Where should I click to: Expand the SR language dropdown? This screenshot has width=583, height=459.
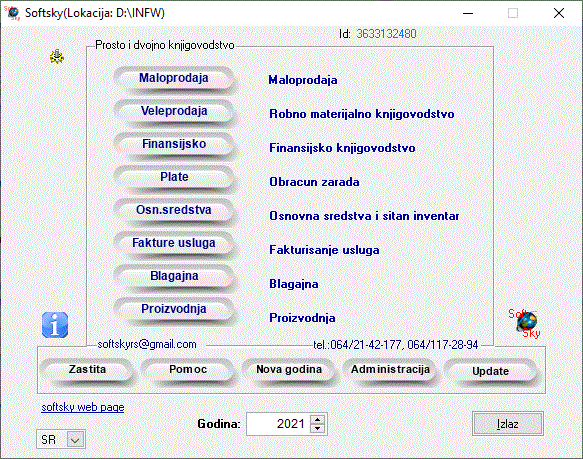(75, 440)
